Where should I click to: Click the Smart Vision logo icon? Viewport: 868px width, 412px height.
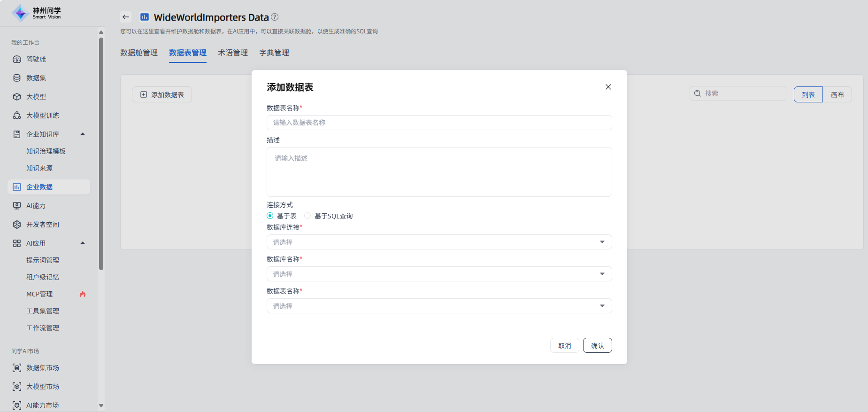(20, 13)
